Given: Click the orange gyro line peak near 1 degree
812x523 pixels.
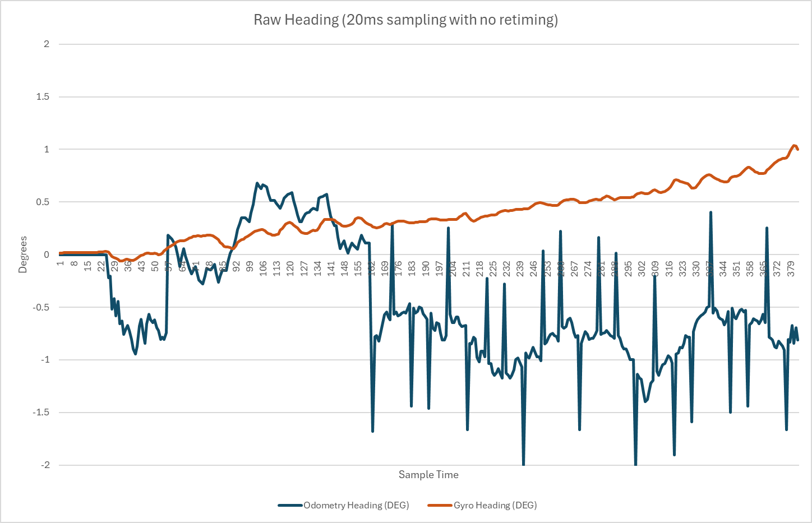Looking at the screenshot, I should click(794, 146).
